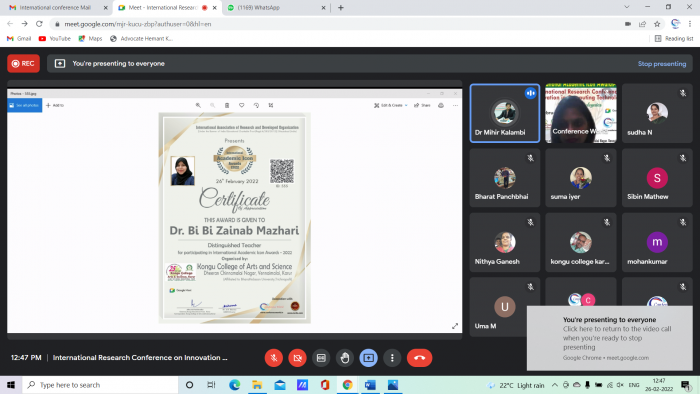Toggle the microphone mute button

274,358
